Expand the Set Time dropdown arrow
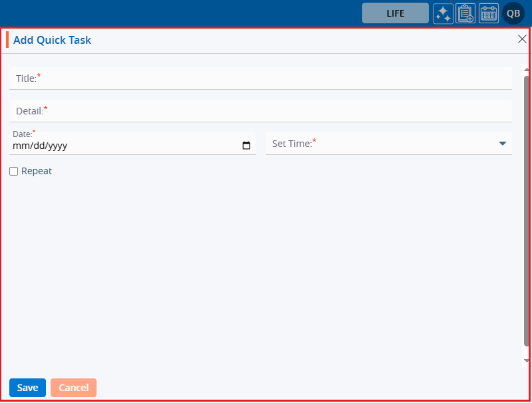 coord(502,144)
